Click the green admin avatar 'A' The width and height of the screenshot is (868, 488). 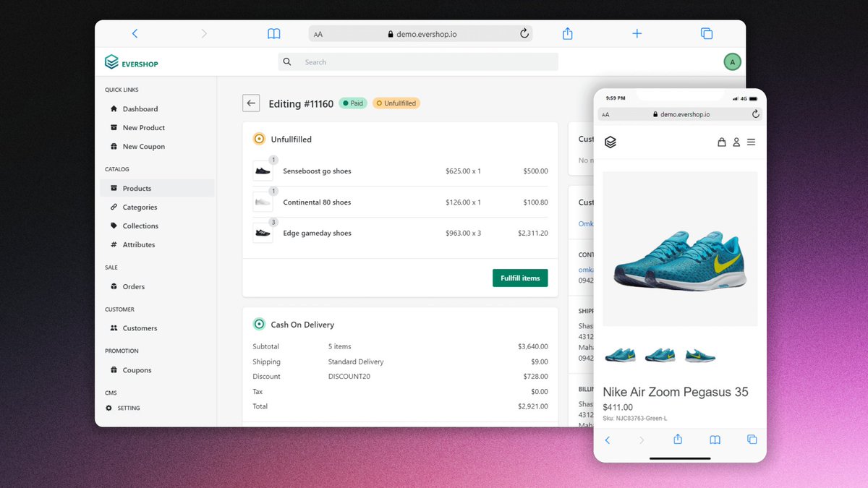732,62
